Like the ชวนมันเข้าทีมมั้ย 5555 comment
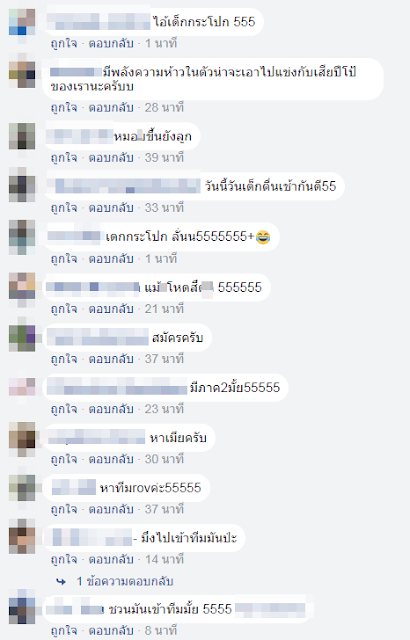The image size is (410, 640). pyautogui.click(x=64, y=631)
